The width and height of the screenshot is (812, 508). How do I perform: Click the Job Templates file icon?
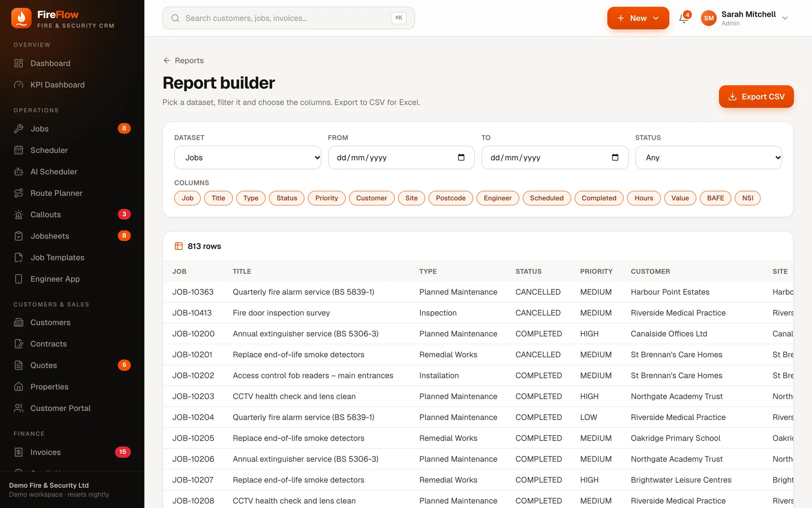(x=19, y=258)
